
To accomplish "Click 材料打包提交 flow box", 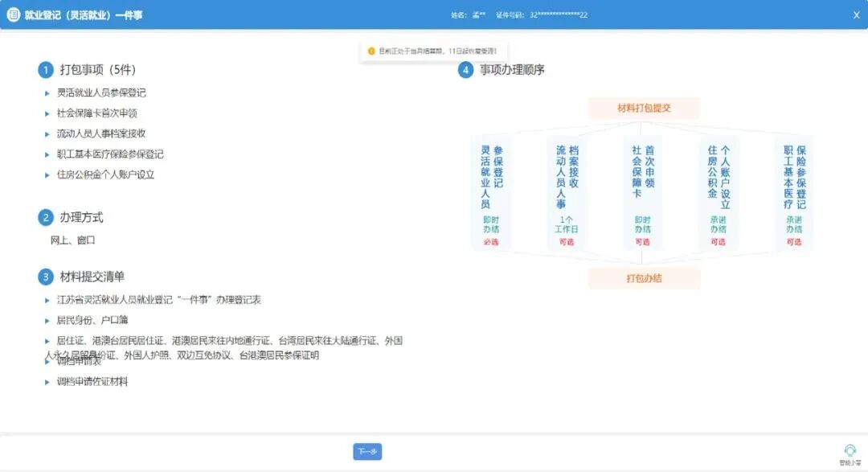I will (x=644, y=108).
